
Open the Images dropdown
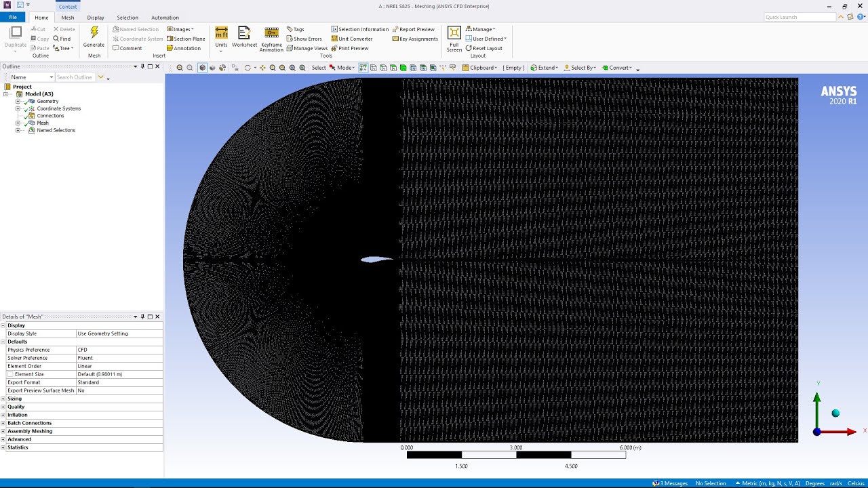(x=180, y=29)
